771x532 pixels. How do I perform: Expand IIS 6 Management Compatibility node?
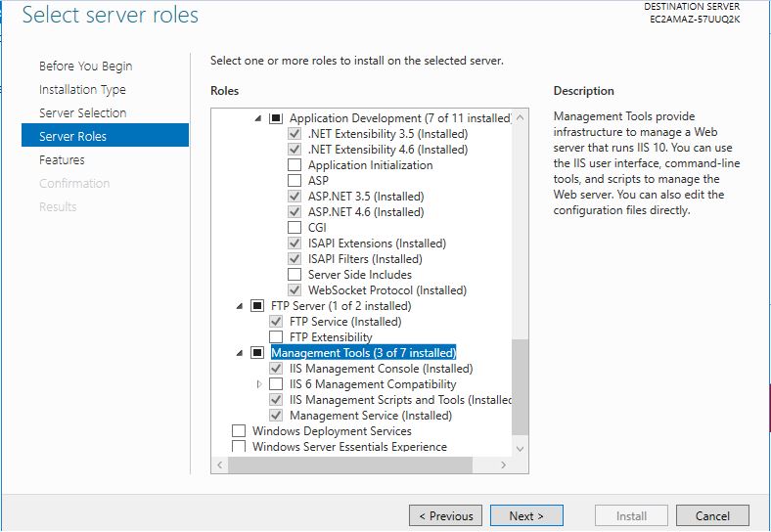point(259,384)
